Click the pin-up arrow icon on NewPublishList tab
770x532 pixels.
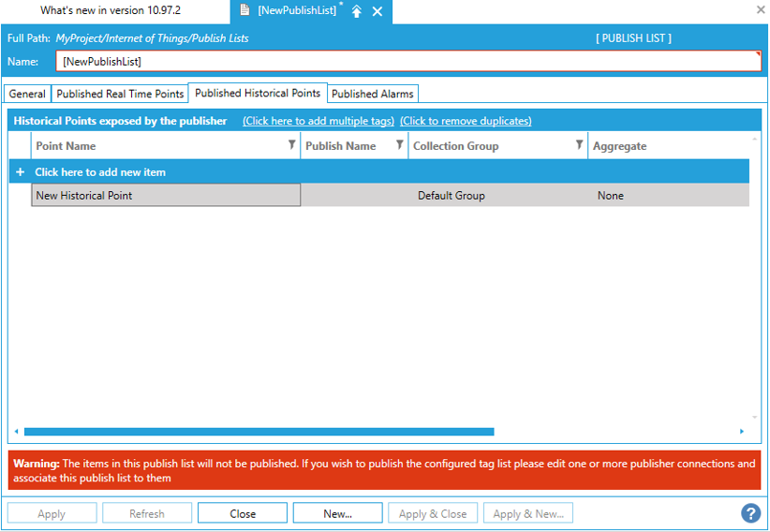[357, 11]
